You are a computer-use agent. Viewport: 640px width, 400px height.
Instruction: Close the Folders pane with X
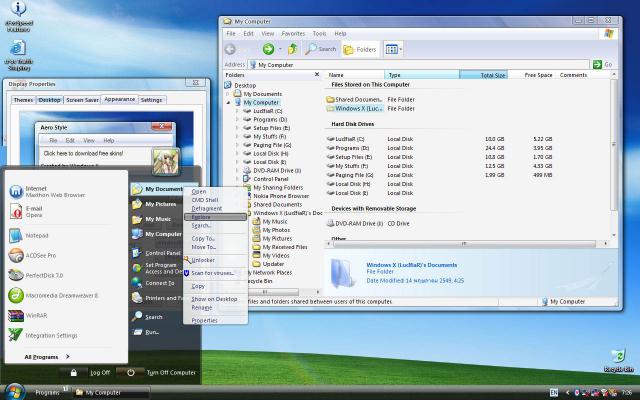(317, 74)
